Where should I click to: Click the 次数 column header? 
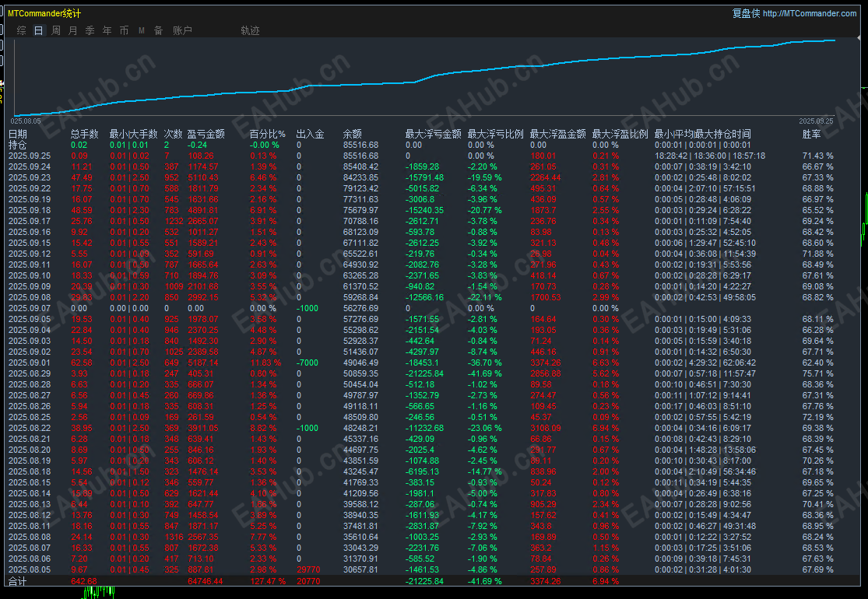pyautogui.click(x=174, y=134)
